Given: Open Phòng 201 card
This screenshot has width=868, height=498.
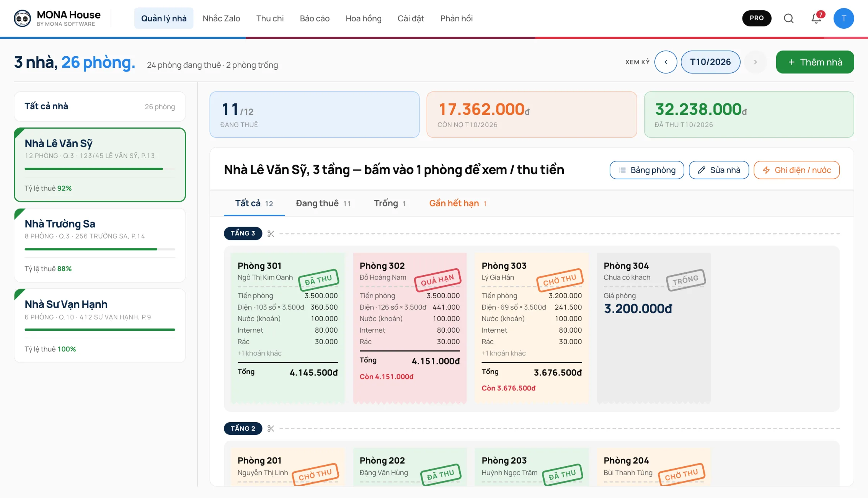Looking at the screenshot, I should pyautogui.click(x=287, y=467).
